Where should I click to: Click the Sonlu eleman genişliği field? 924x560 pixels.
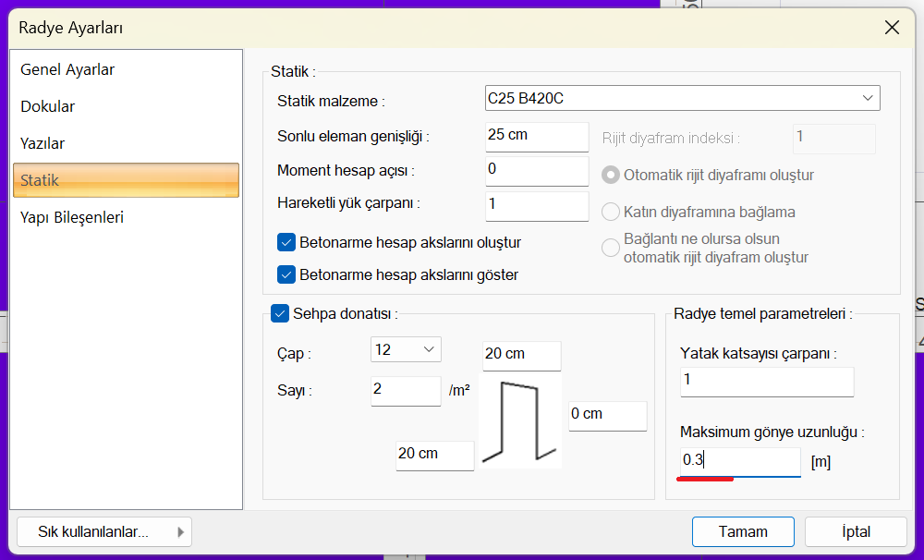click(x=537, y=136)
